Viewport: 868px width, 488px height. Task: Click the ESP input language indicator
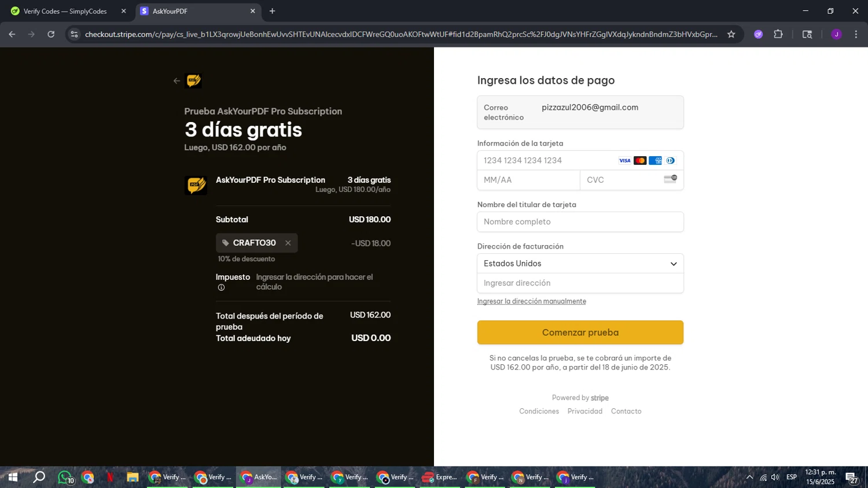point(792,477)
